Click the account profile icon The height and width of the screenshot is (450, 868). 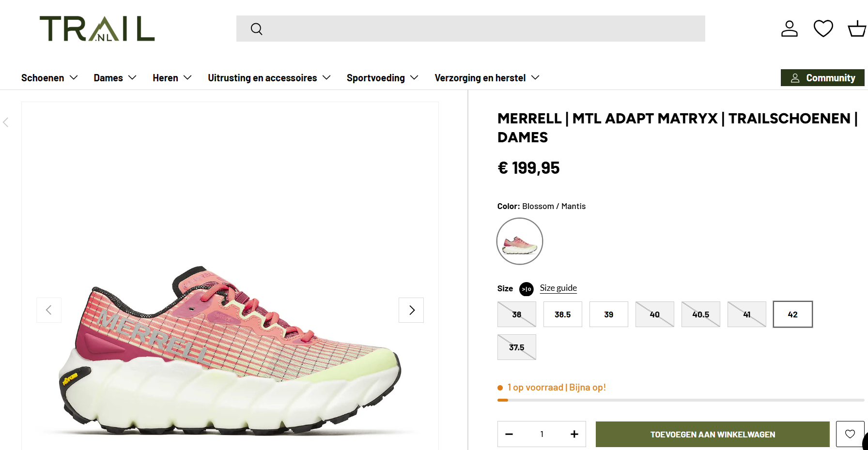coord(789,29)
